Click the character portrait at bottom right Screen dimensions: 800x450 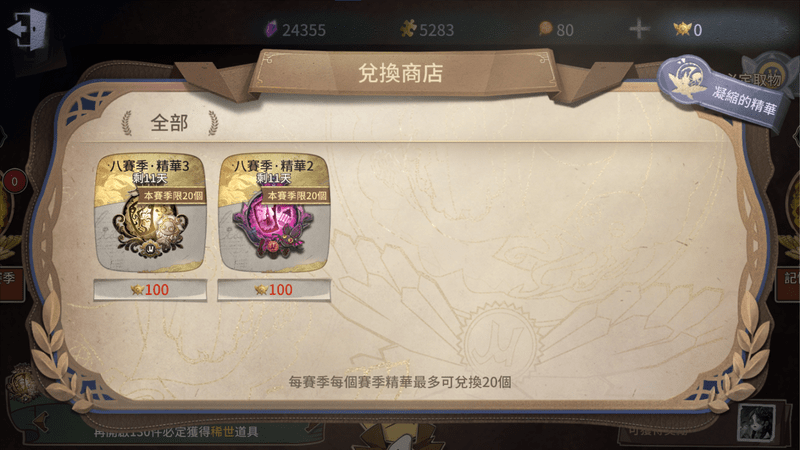coord(757,423)
